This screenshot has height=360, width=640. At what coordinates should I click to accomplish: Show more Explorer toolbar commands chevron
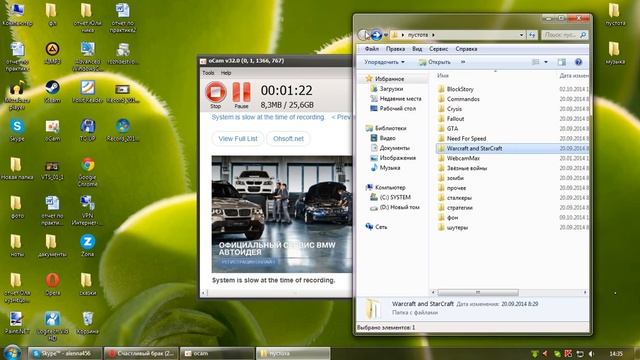coord(463,62)
